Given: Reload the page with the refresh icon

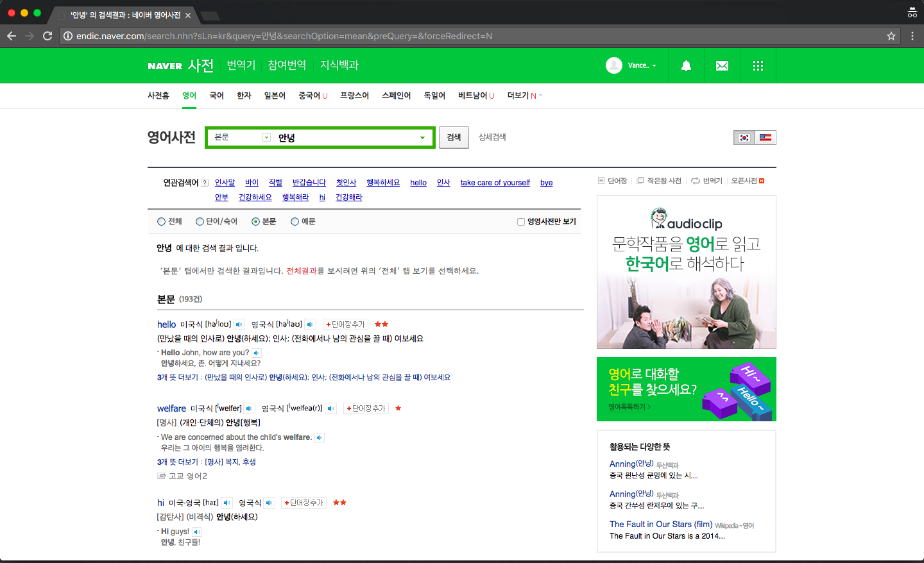Looking at the screenshot, I should click(47, 36).
